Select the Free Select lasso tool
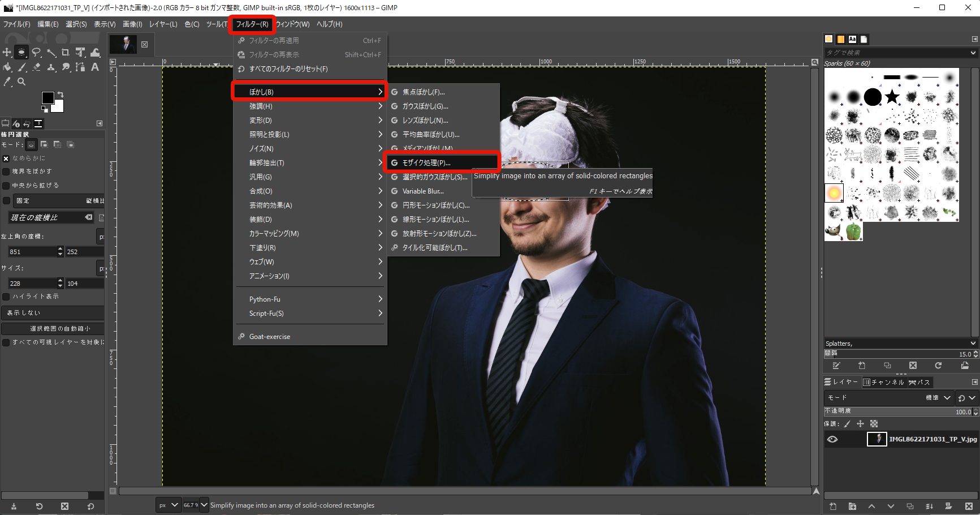Image resolution: width=980 pixels, height=515 pixels. (x=37, y=53)
